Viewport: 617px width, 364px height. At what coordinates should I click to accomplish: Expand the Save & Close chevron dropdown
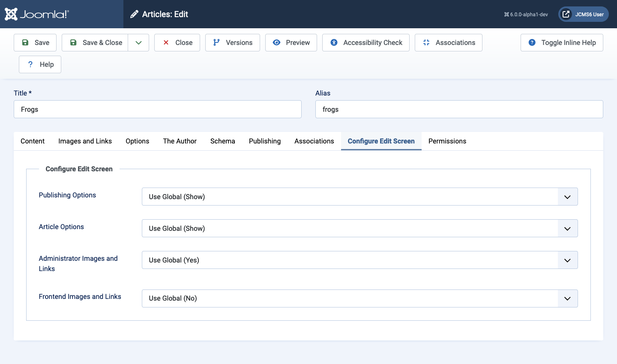coord(138,42)
